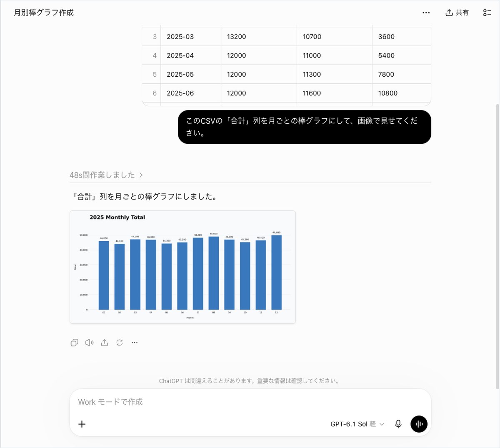This screenshot has width=500, height=448.
Task: Regenerate the response with refresh icon
Action: 120,343
